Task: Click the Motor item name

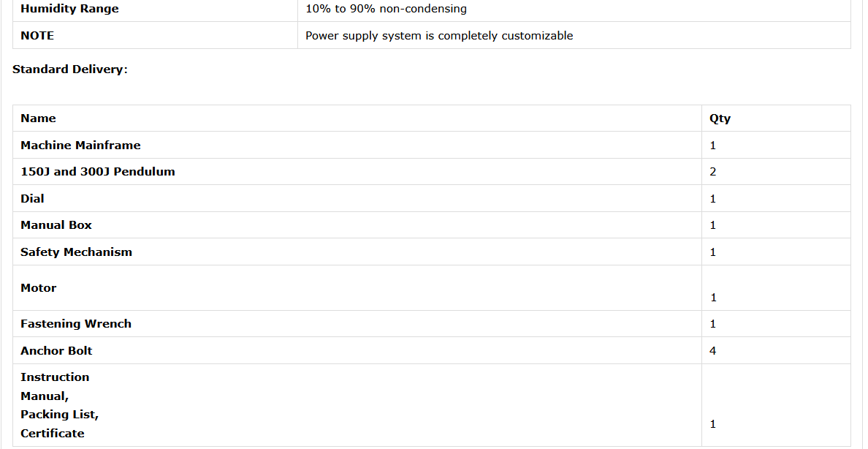Action: pyautogui.click(x=38, y=288)
